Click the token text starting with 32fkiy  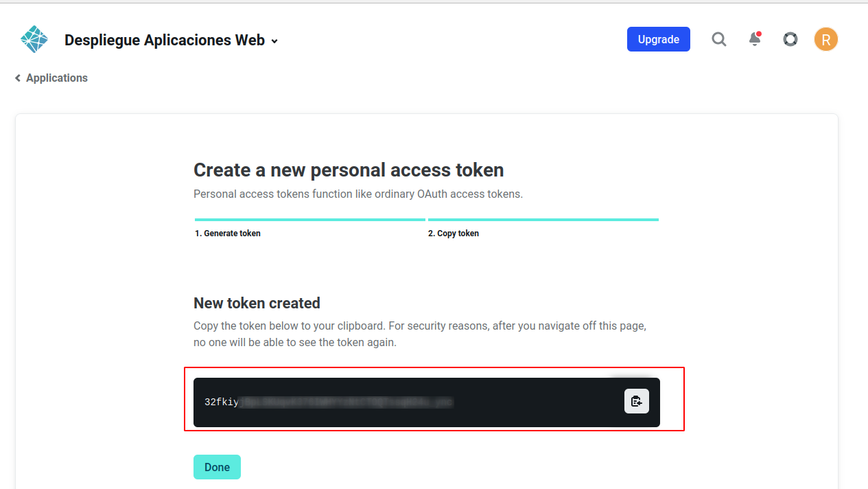pyautogui.click(x=328, y=402)
